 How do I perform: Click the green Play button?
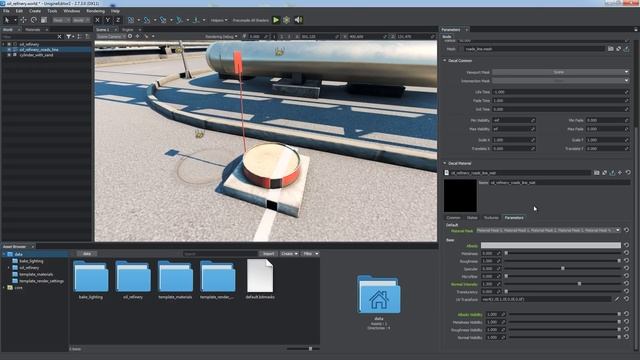276,20
